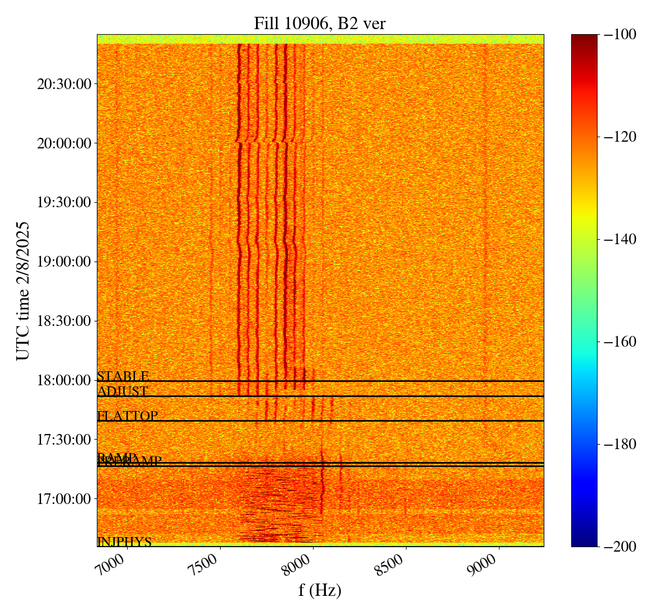Viewport: 672px width, 616px height.
Task: Pick the FLATTOP beam mode label
Action: 128,416
